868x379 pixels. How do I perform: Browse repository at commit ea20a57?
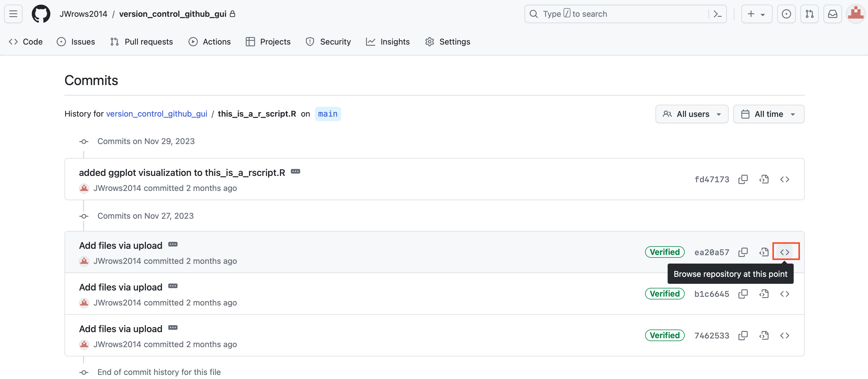click(x=785, y=252)
